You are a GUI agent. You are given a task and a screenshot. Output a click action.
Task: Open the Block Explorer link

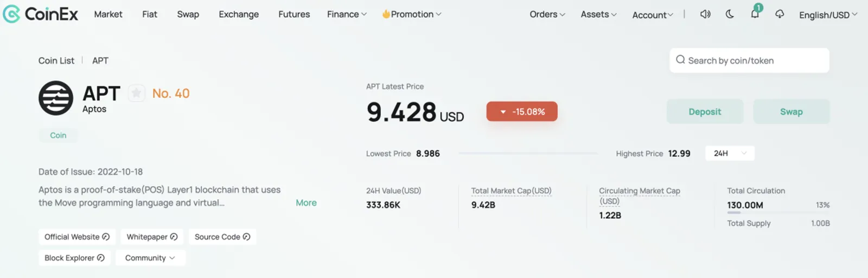pyautogui.click(x=74, y=258)
